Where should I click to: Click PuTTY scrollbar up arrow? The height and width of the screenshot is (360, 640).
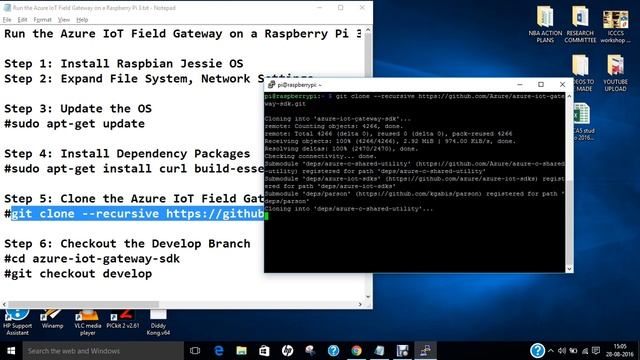point(569,96)
